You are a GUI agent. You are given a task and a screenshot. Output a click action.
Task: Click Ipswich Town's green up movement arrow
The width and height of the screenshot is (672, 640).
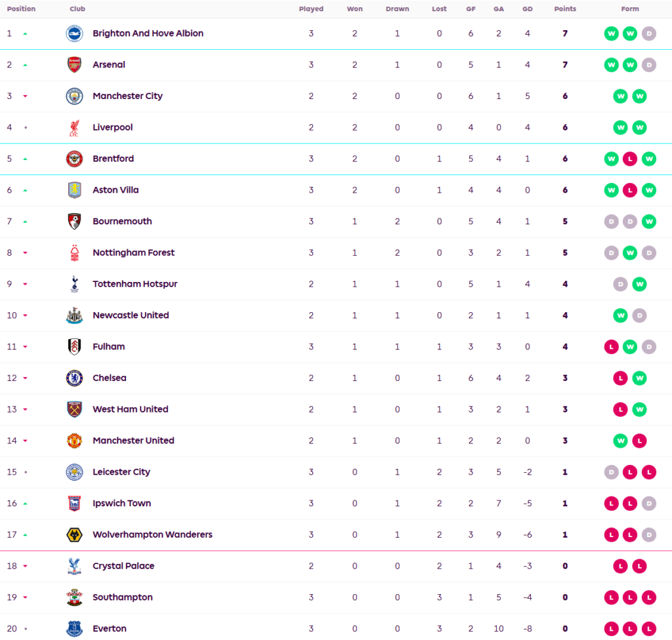coord(26,504)
